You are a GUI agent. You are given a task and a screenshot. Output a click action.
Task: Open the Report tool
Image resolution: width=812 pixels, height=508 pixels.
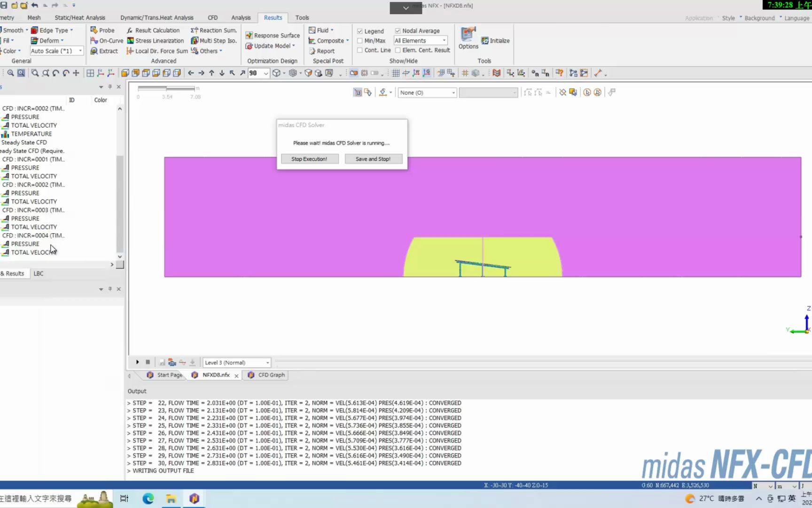click(x=322, y=51)
